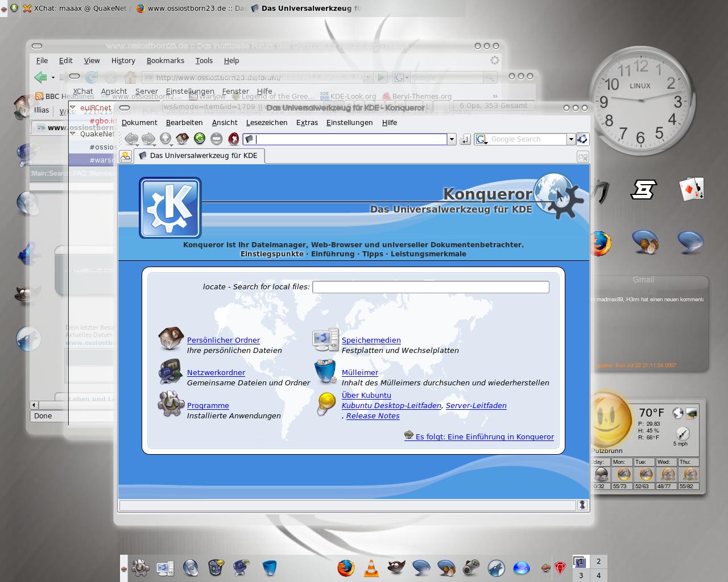Open the History menu in Firefox
Screen dimensions: 728x582
tap(123, 60)
